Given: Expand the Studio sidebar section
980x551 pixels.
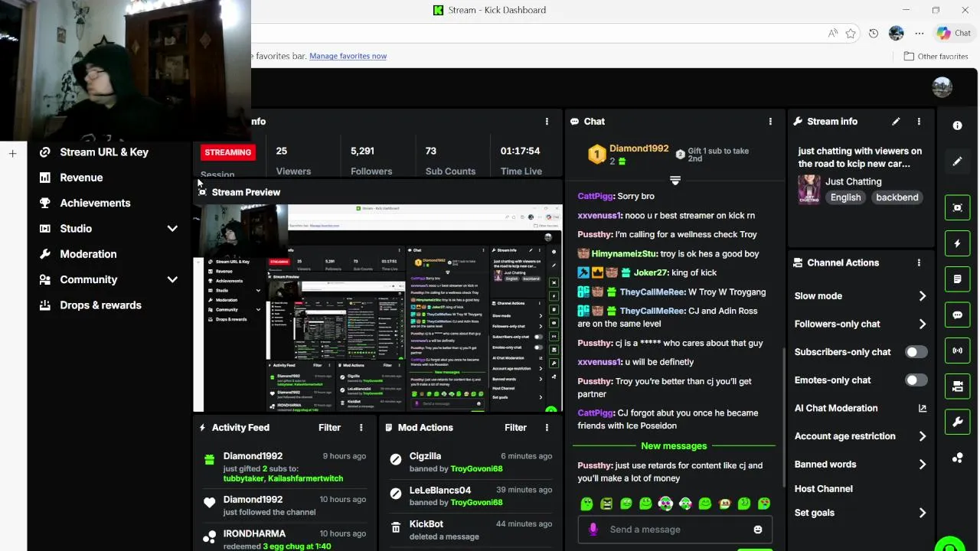Looking at the screenshot, I should point(172,228).
